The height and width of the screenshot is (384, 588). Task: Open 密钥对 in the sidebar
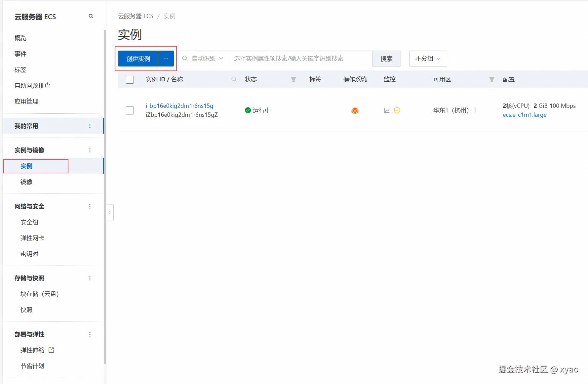coord(29,254)
